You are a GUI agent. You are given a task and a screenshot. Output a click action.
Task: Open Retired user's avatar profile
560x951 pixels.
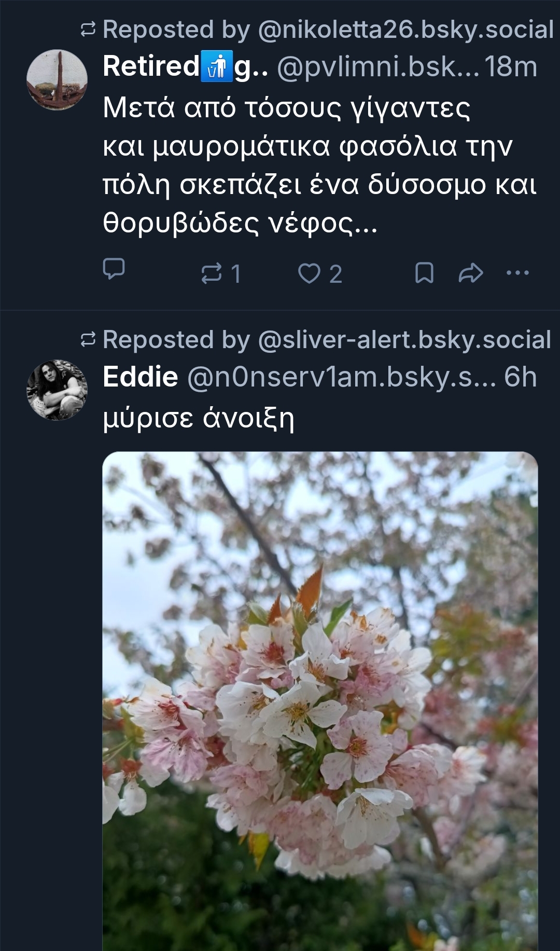57,79
